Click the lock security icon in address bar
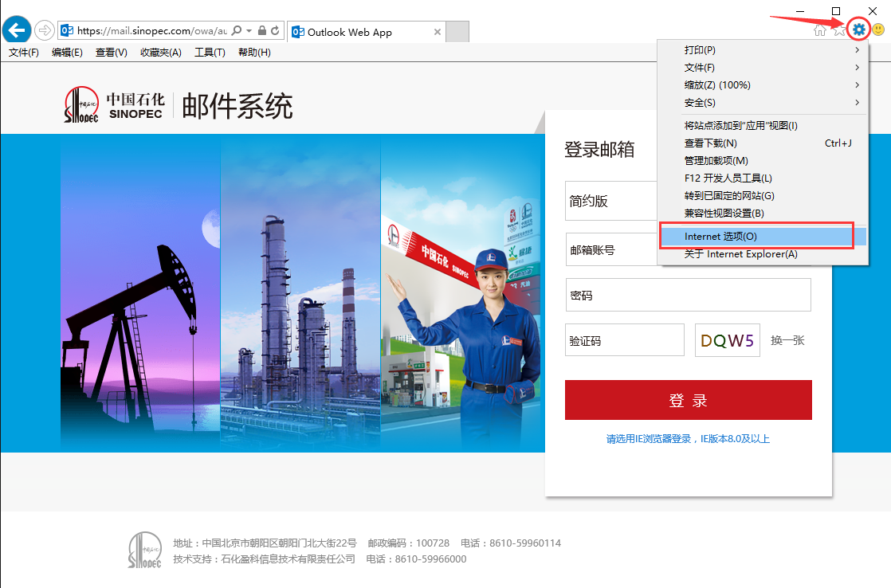This screenshot has width=891, height=588. pos(262,30)
